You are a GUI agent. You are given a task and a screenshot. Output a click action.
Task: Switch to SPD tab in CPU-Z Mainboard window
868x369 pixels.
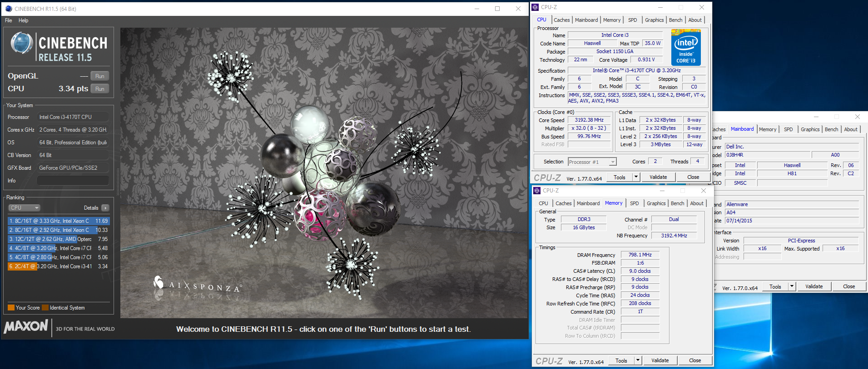[788, 129]
